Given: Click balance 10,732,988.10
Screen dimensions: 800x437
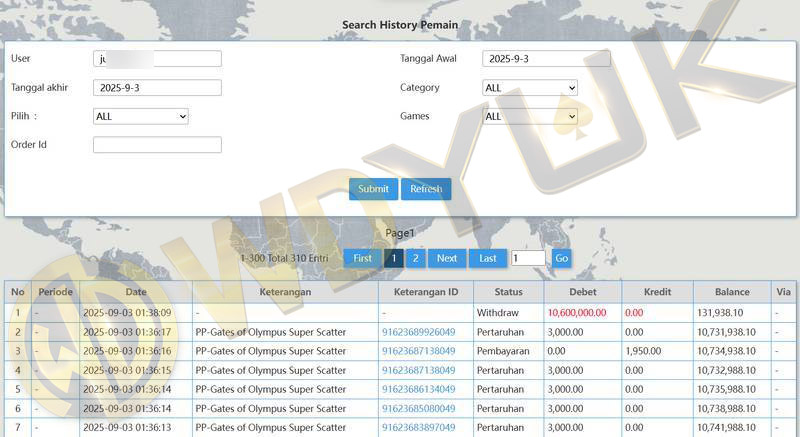Looking at the screenshot, I should click(x=726, y=370).
